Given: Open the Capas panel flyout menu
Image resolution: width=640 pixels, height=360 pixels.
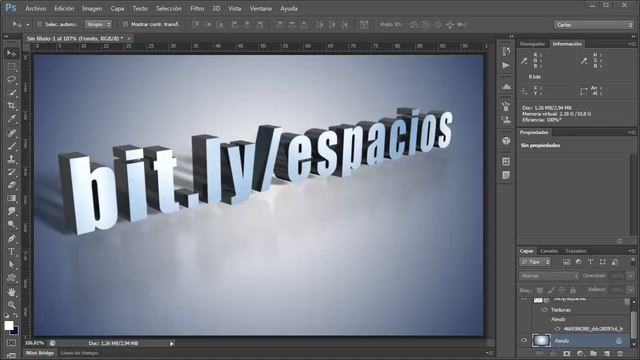Looking at the screenshot, I should (x=631, y=251).
